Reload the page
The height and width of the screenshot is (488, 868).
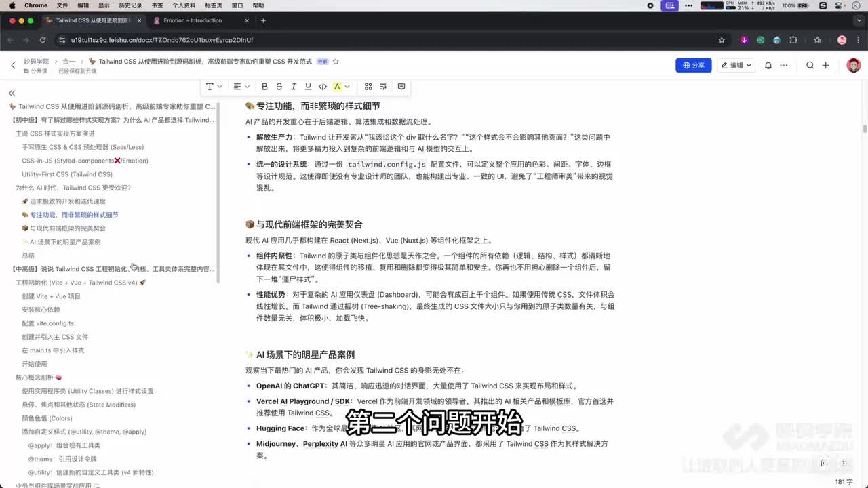pyautogui.click(x=42, y=40)
